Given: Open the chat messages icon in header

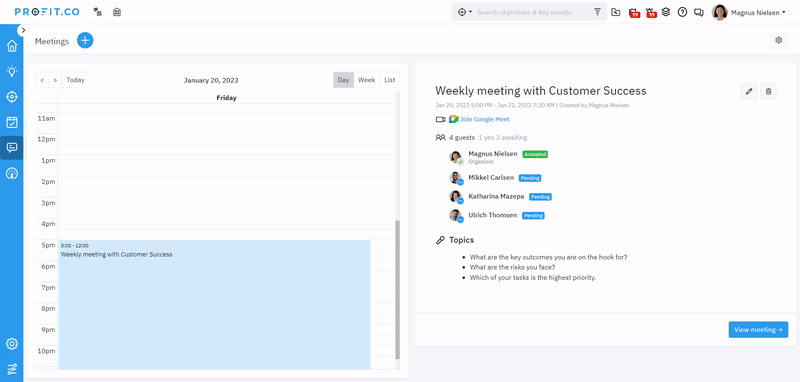Looking at the screenshot, I should pyautogui.click(x=699, y=12).
